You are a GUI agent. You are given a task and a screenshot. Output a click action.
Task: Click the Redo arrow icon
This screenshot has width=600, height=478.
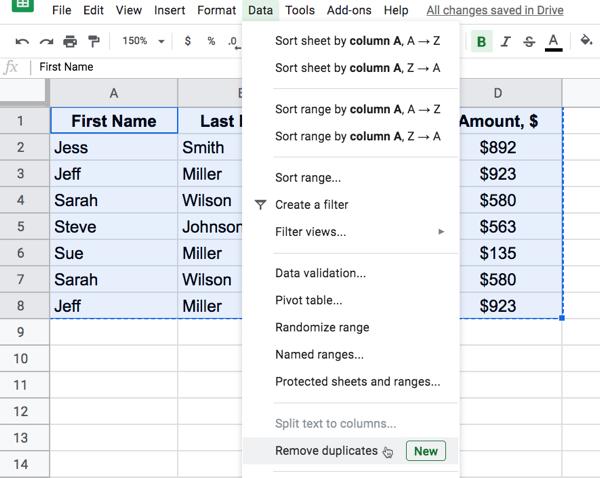(46, 41)
